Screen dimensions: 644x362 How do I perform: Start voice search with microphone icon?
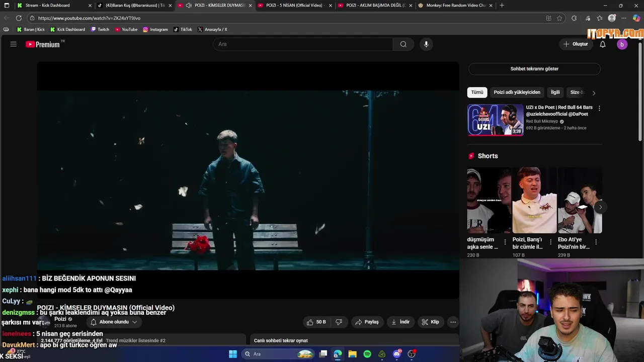point(426,44)
